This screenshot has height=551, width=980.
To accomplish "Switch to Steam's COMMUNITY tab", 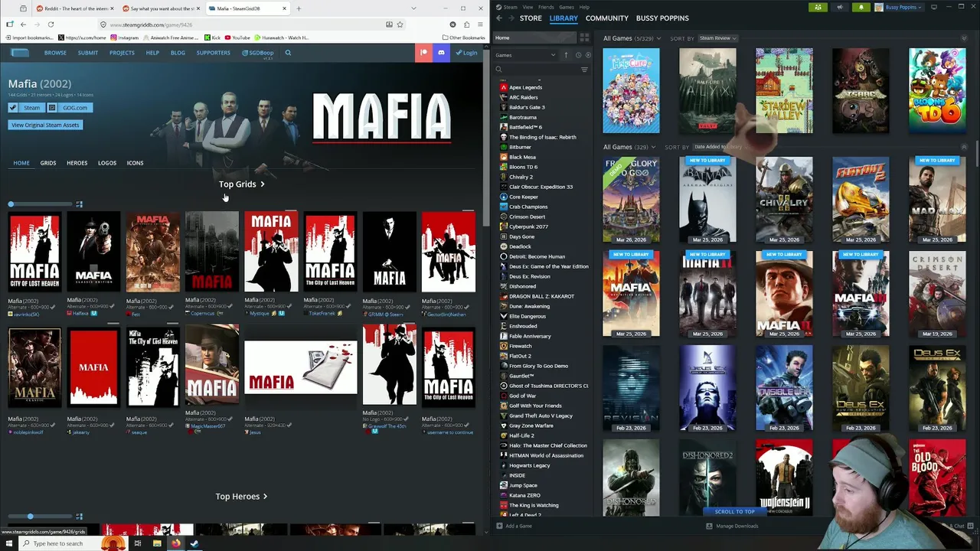I will click(607, 18).
